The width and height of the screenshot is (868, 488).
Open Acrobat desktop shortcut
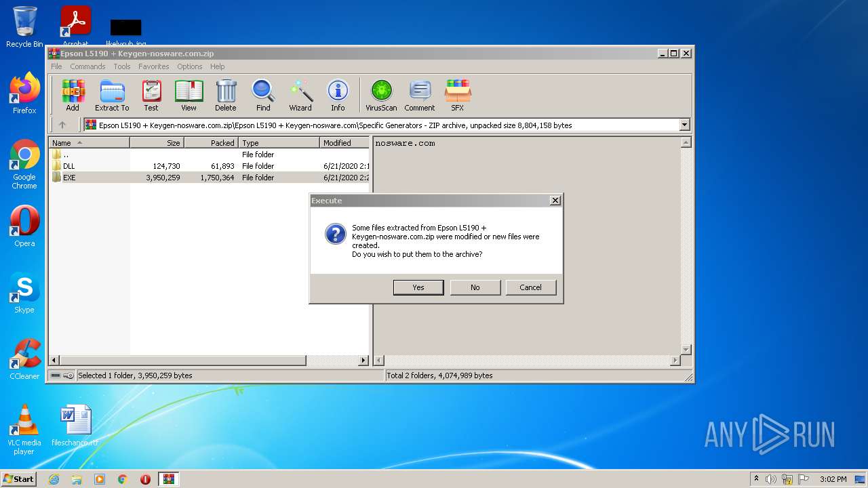coord(75,26)
